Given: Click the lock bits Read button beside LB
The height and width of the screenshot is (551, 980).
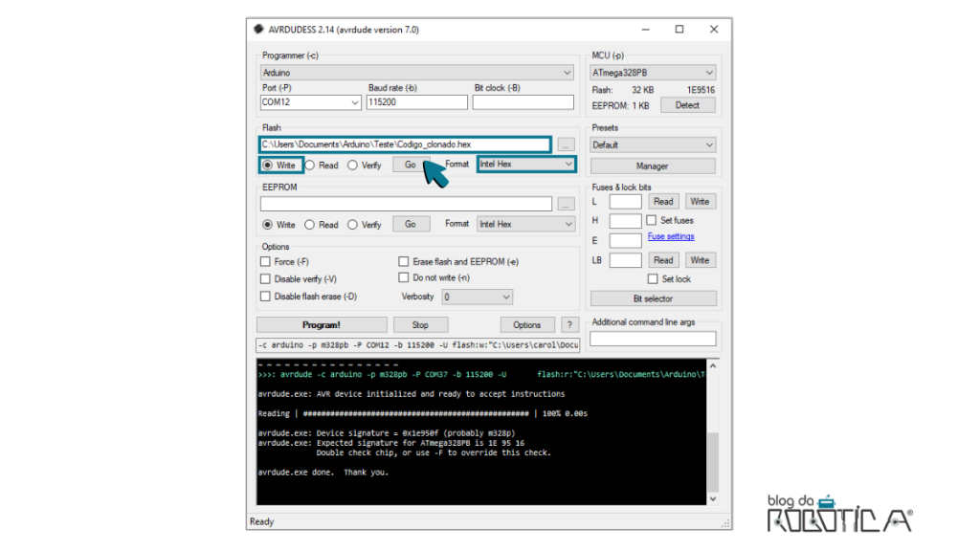Looking at the screenshot, I should (663, 260).
